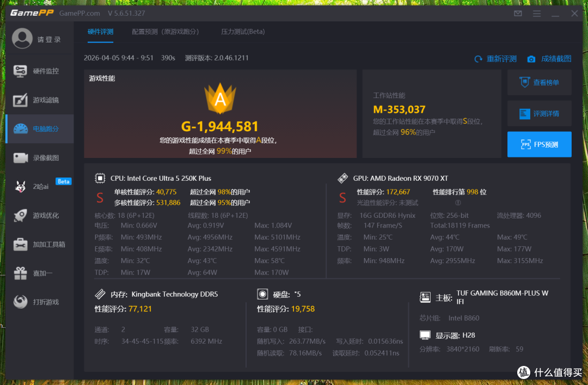Screen dimensions: 588x385
Task: Open the 游戏优化 sidebar item
Action: (x=39, y=216)
